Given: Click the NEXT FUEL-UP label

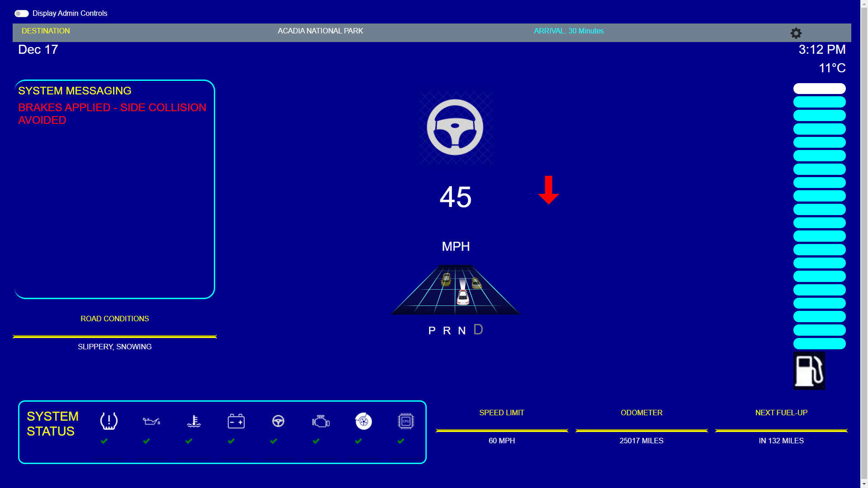Looking at the screenshot, I should click(781, 413).
